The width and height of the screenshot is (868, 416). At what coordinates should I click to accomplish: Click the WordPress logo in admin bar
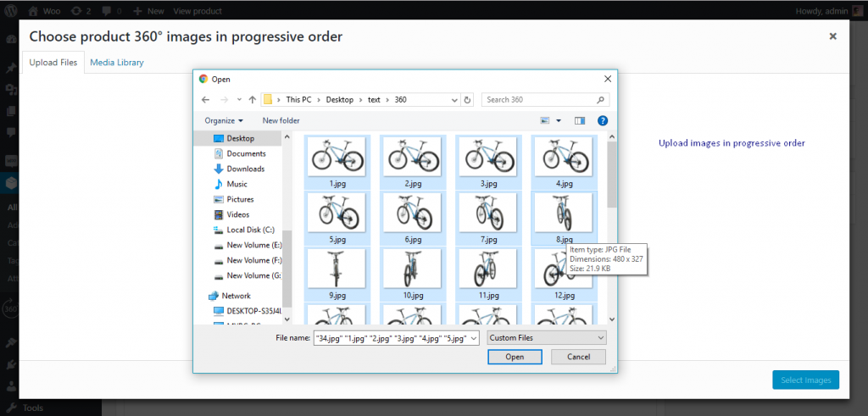[12, 11]
